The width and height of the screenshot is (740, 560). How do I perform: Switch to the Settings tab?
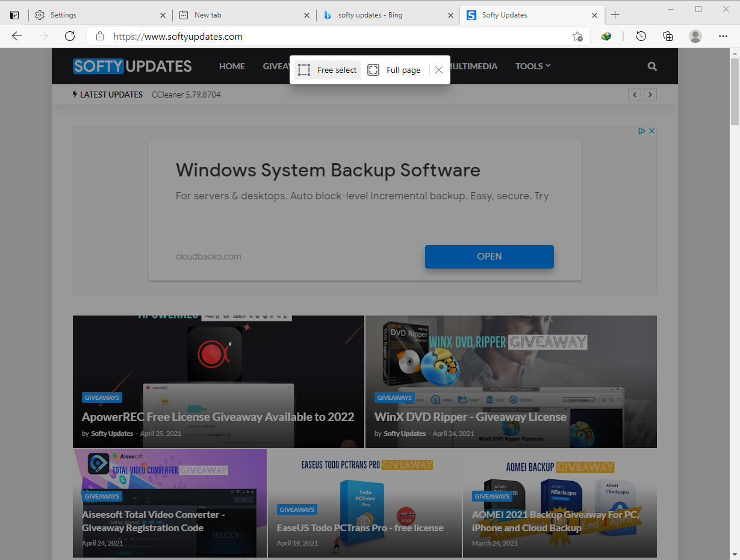(100, 15)
